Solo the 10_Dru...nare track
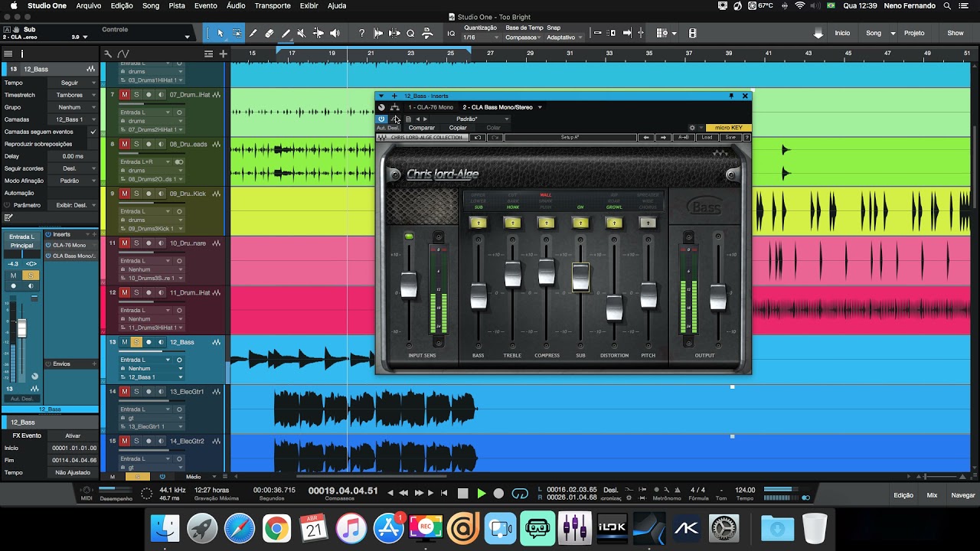 136,243
